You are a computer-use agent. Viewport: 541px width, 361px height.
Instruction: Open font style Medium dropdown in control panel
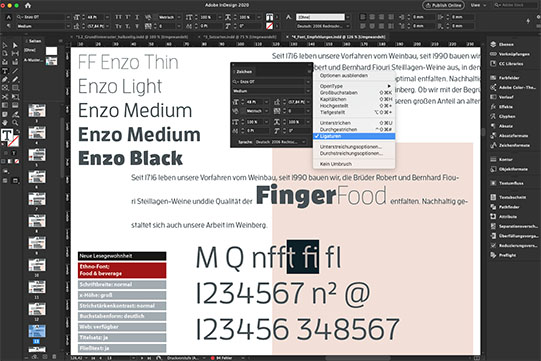[x=68, y=26]
